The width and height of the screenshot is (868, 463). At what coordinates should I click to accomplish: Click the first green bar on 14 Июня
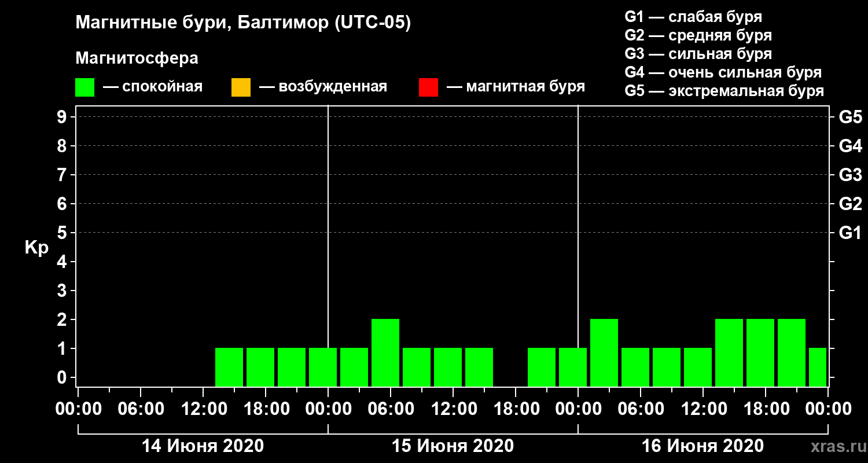click(229, 367)
